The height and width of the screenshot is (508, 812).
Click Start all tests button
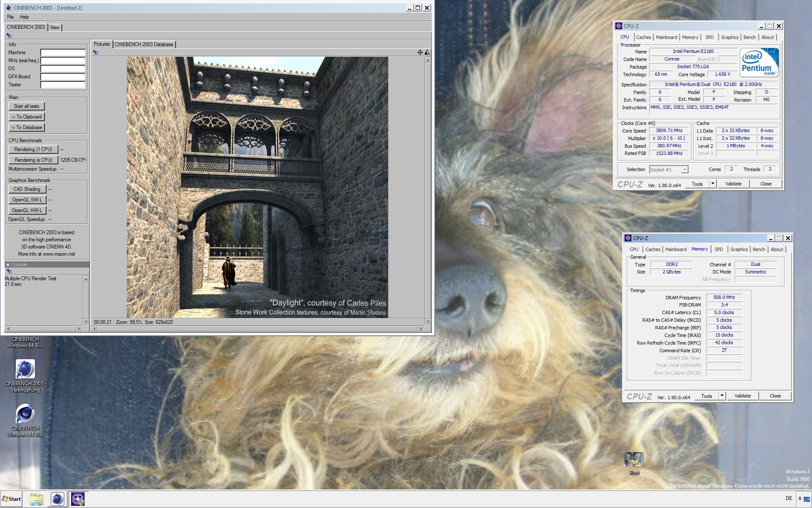[27, 106]
